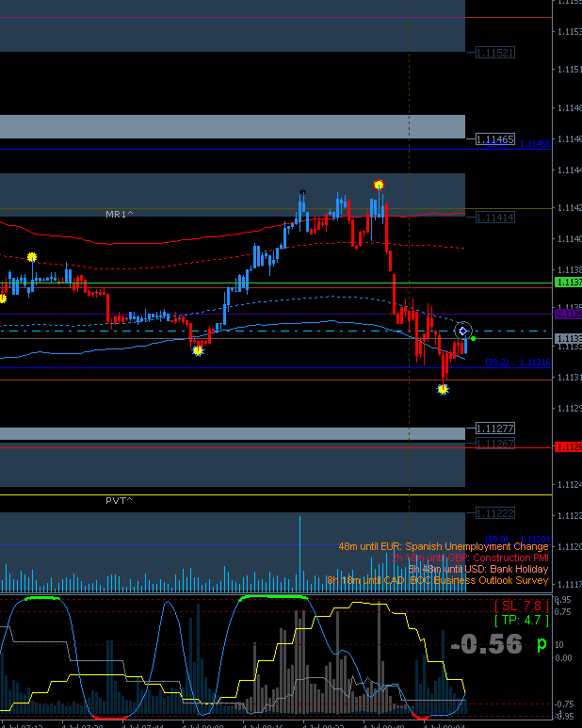
Task: Click the green dot beside the latest candle
Action: coord(473,338)
